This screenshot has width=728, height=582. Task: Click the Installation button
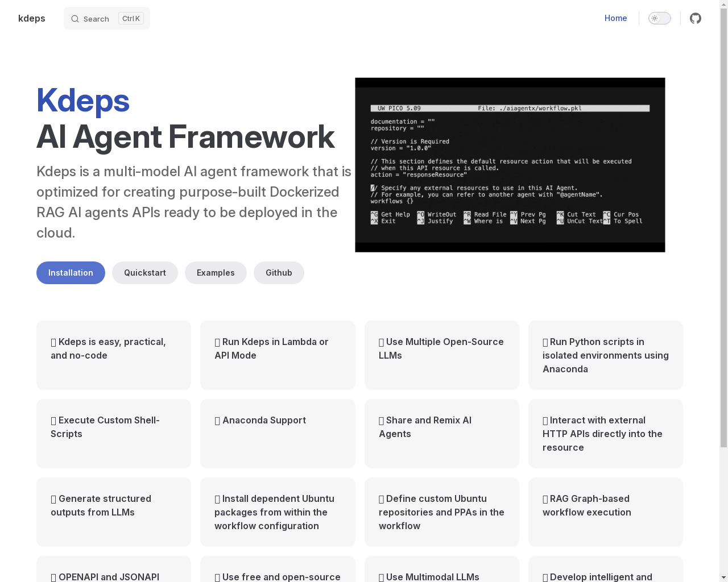click(71, 273)
